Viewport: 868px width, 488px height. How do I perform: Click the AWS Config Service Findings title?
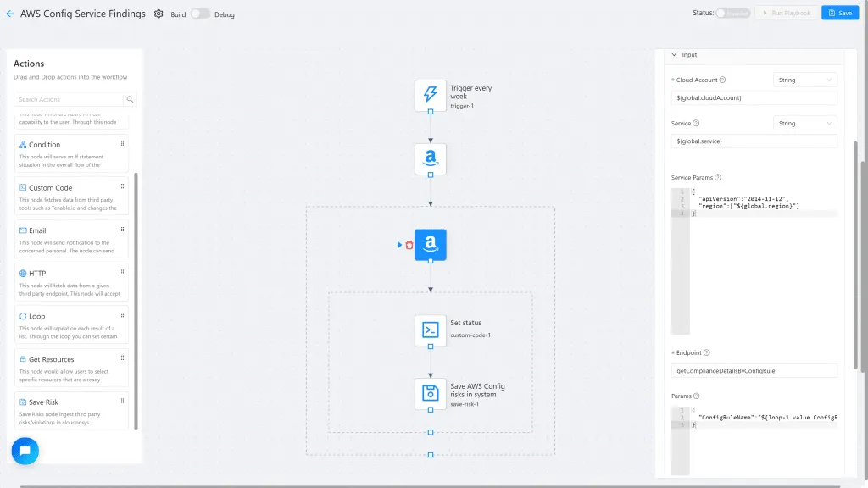pyautogui.click(x=83, y=14)
